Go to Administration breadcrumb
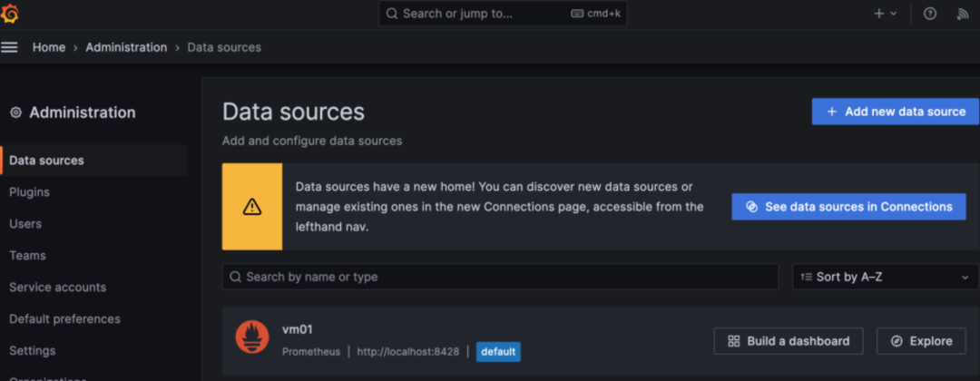 (126, 47)
